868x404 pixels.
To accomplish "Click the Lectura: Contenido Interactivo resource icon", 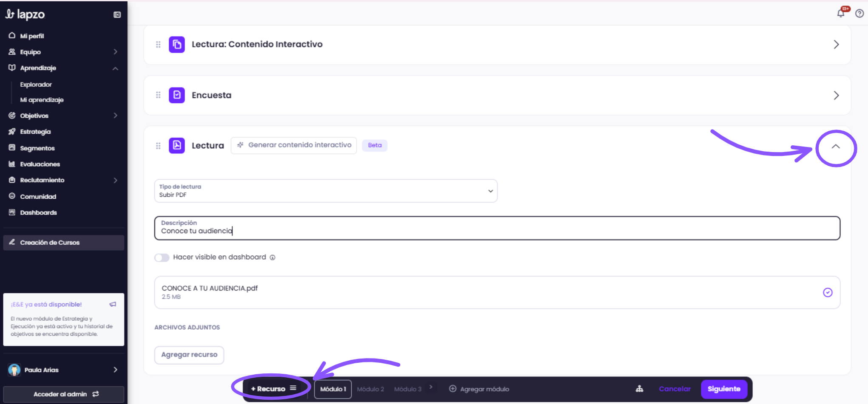I will pyautogui.click(x=177, y=45).
